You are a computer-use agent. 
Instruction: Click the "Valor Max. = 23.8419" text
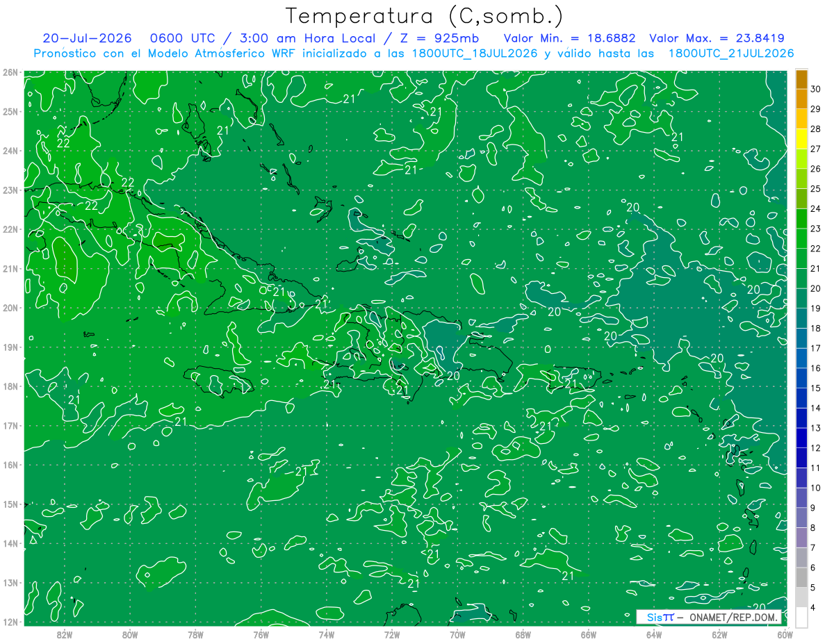717,38
